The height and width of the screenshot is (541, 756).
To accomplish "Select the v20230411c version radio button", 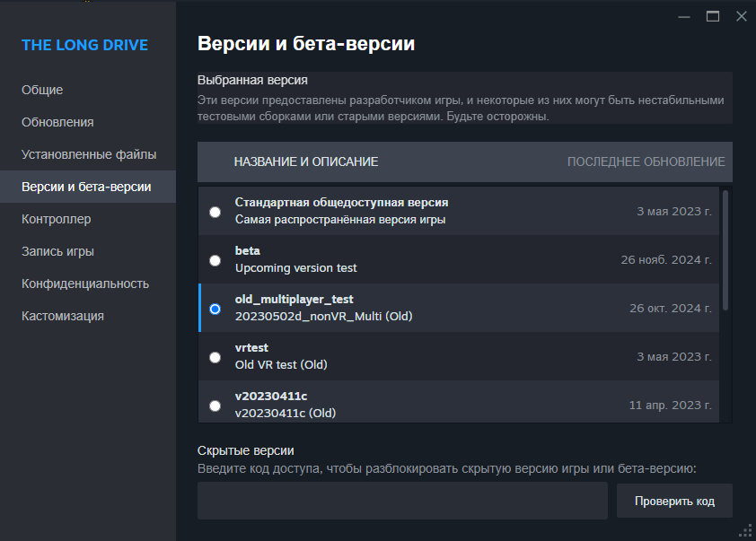I will coord(215,406).
